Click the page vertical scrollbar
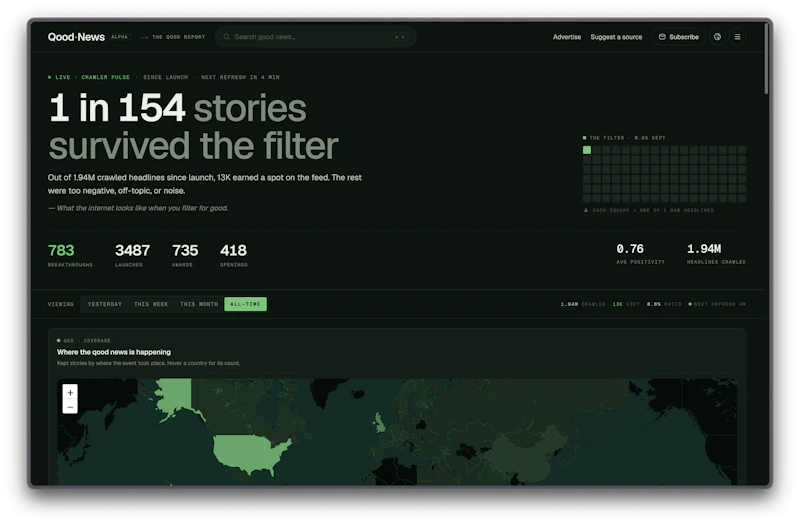The height and width of the screenshot is (525, 800). click(766, 59)
